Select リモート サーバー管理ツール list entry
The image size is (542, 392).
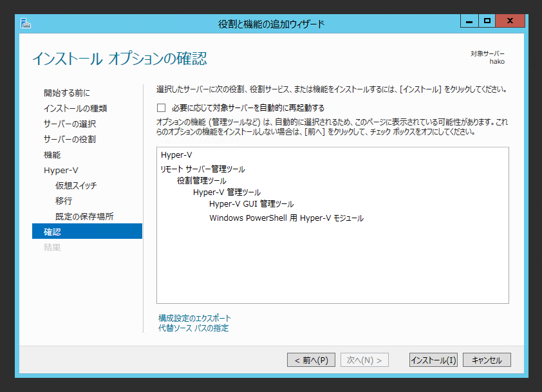pos(203,169)
